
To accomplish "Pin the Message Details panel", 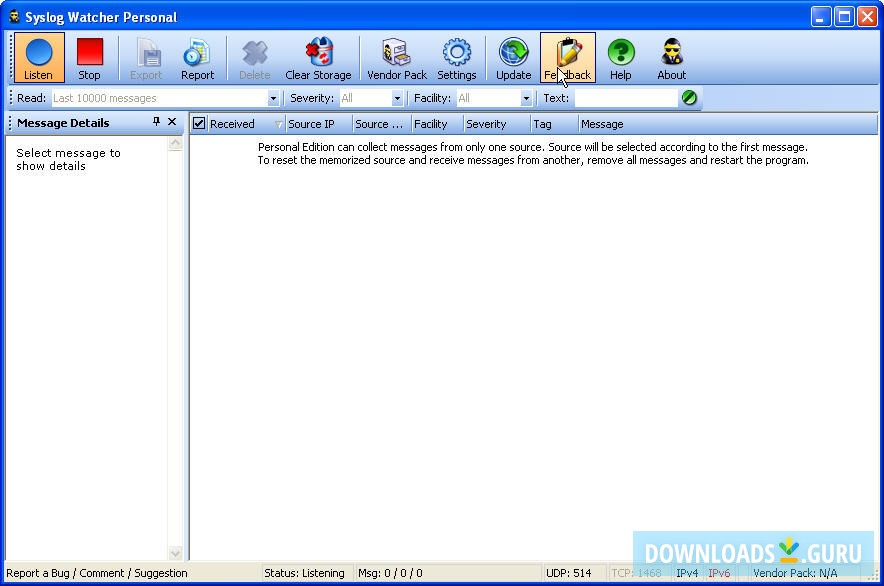I will coord(156,122).
